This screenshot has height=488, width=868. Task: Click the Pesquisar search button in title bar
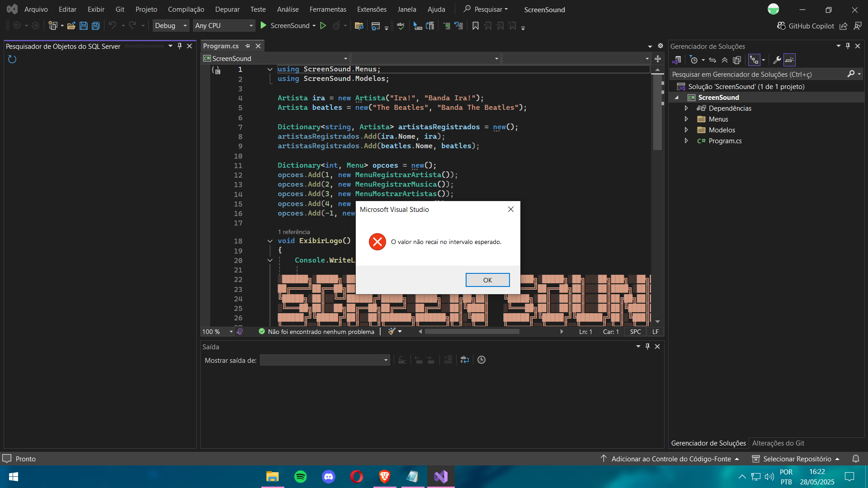coord(486,9)
